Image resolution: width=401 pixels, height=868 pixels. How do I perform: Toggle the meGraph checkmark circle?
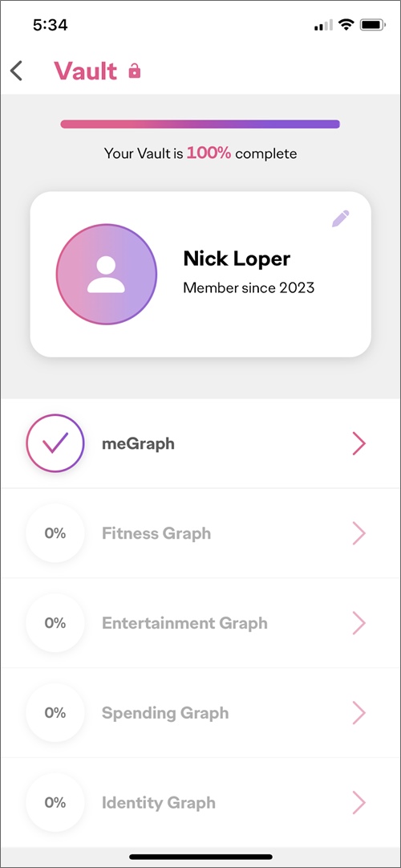point(55,443)
